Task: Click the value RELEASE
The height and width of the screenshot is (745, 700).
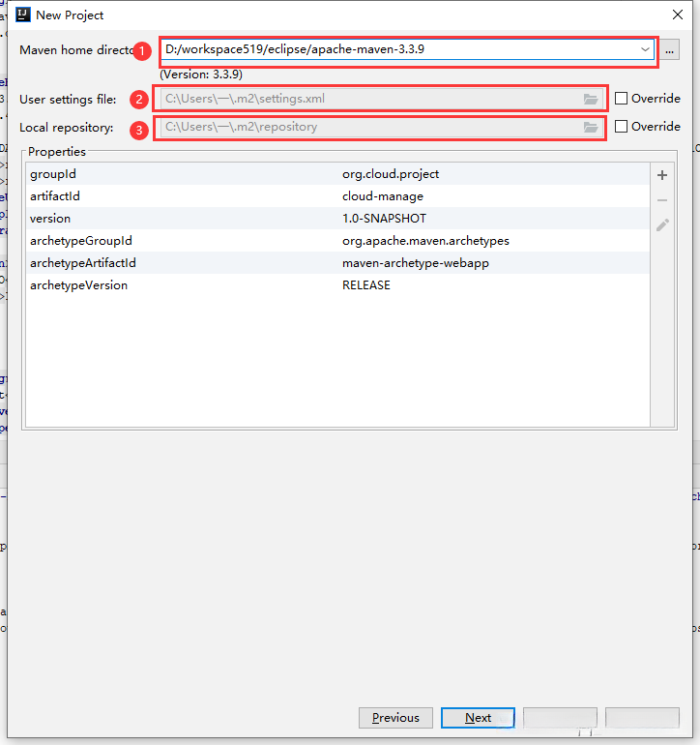Action: coord(366,285)
